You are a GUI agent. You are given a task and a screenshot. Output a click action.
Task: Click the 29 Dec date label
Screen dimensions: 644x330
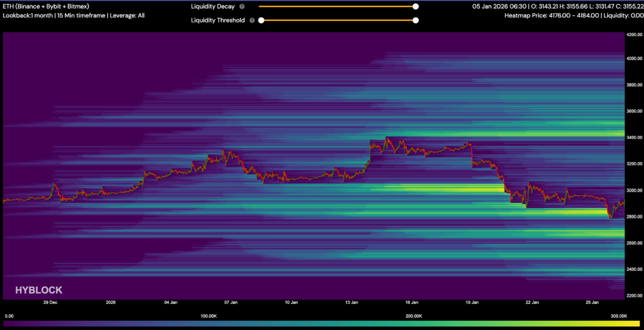click(x=50, y=302)
